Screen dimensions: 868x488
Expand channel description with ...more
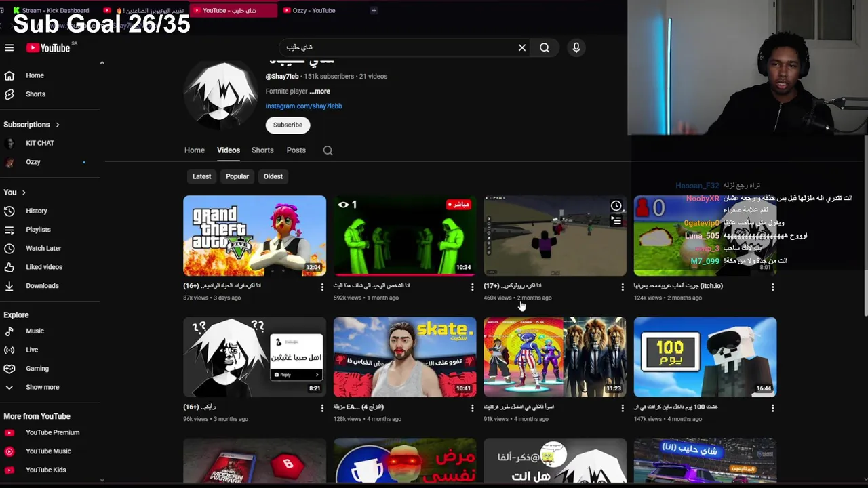point(320,91)
